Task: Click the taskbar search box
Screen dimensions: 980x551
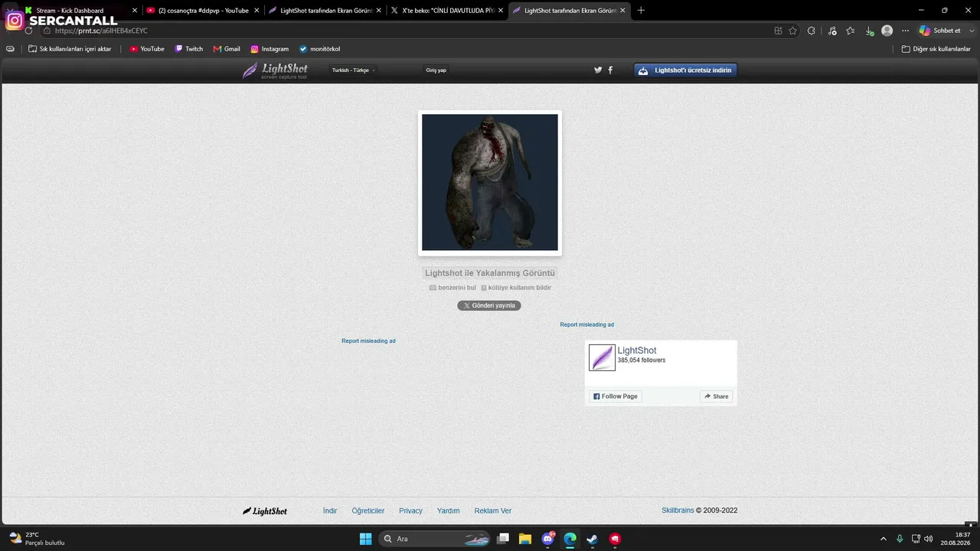Action: click(x=435, y=539)
